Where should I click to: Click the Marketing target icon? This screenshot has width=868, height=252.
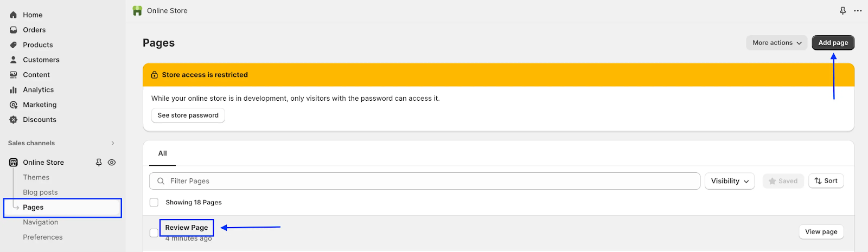point(14,105)
